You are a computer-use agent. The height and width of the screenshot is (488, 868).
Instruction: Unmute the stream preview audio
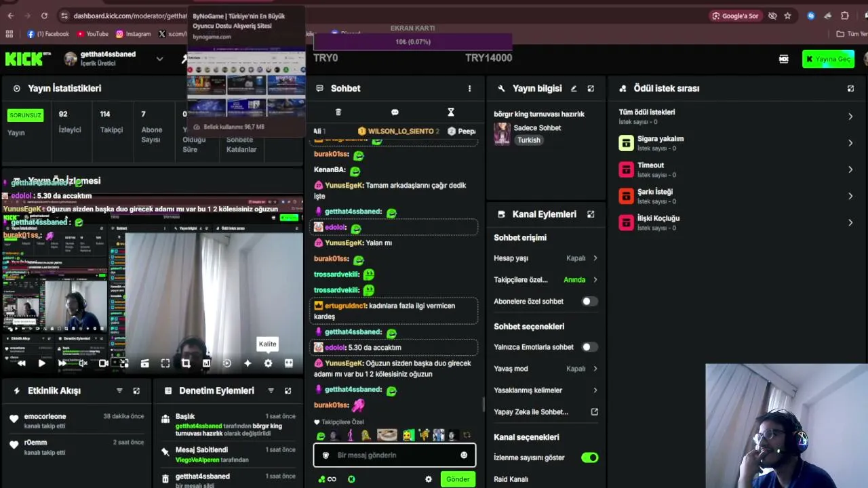click(x=83, y=363)
